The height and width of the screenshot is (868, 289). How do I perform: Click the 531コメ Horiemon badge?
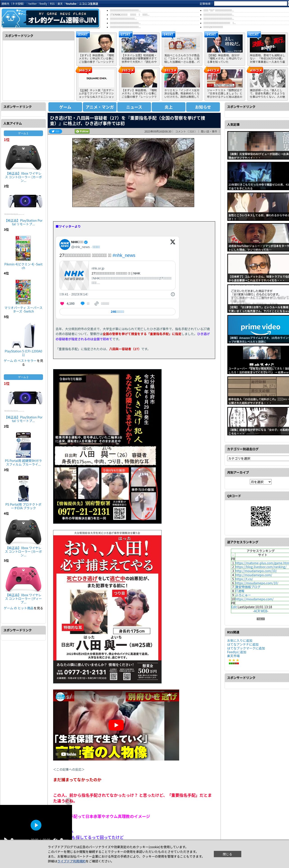(x=170, y=70)
